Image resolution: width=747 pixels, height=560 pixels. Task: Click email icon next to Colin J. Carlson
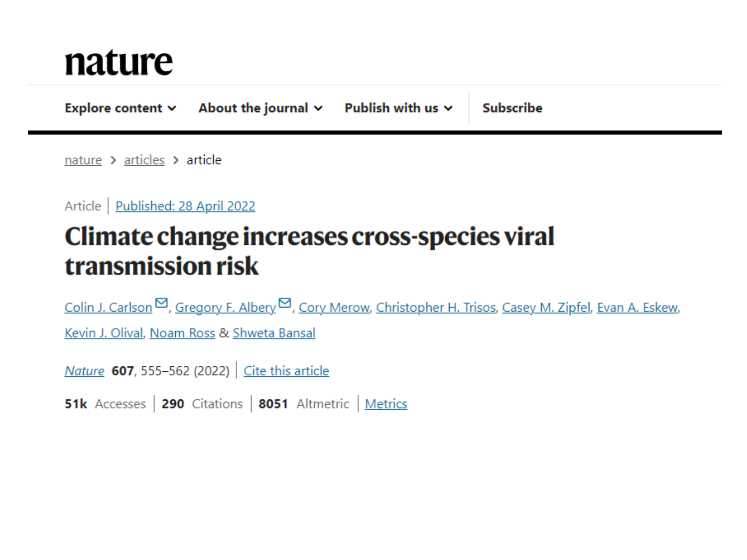(x=161, y=303)
